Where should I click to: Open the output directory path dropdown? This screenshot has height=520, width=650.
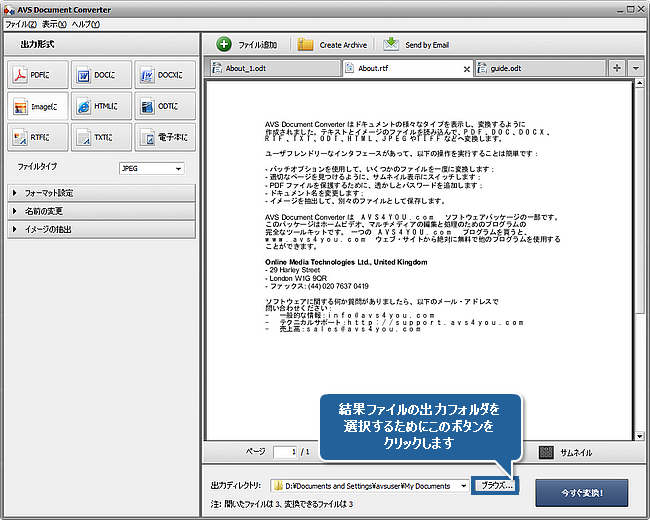[x=463, y=486]
